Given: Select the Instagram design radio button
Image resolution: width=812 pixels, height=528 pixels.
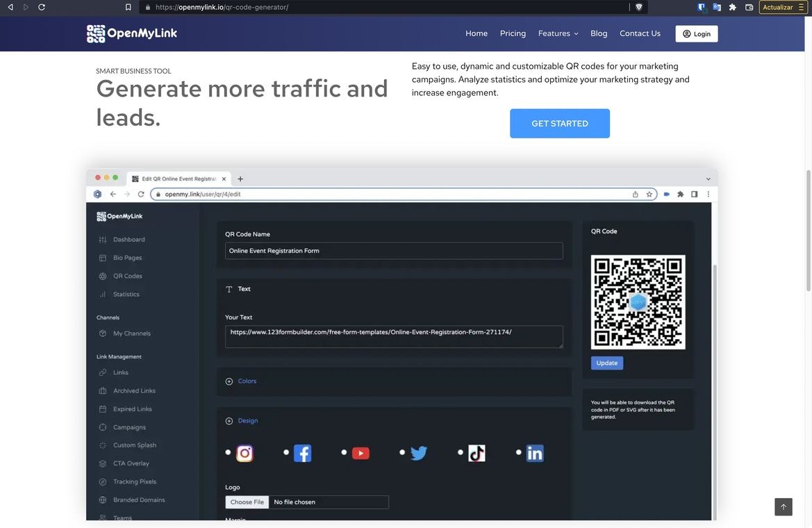Looking at the screenshot, I should (x=228, y=452).
